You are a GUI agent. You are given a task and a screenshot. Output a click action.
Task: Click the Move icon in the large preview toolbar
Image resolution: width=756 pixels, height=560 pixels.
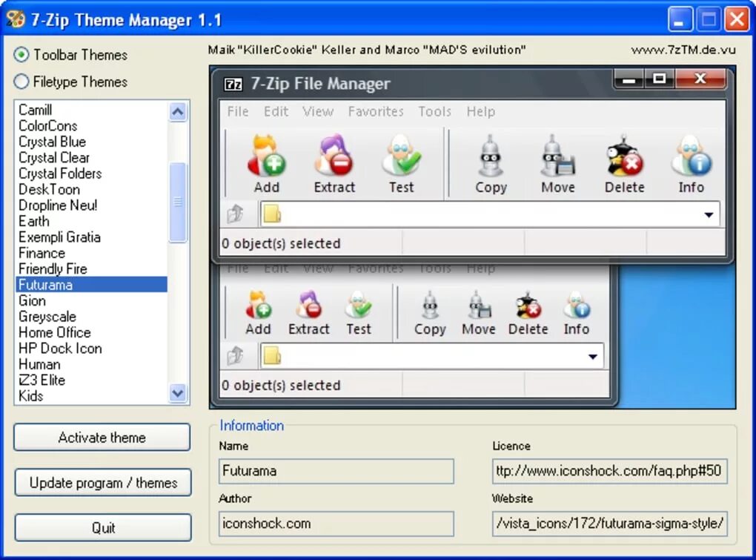(x=558, y=156)
